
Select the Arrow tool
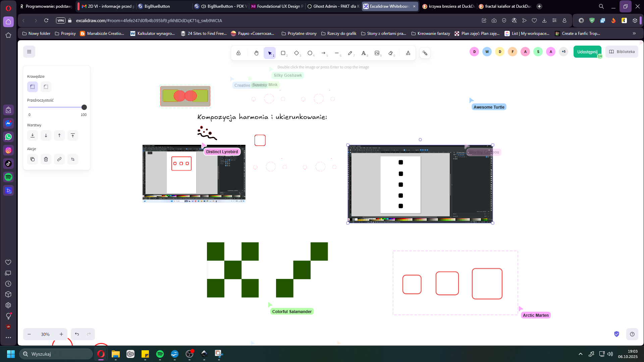[323, 53]
